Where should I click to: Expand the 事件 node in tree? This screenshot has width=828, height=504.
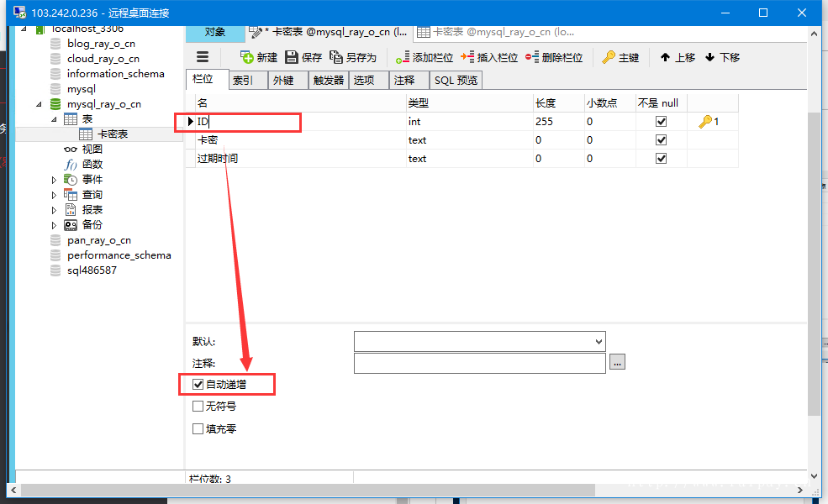55,180
